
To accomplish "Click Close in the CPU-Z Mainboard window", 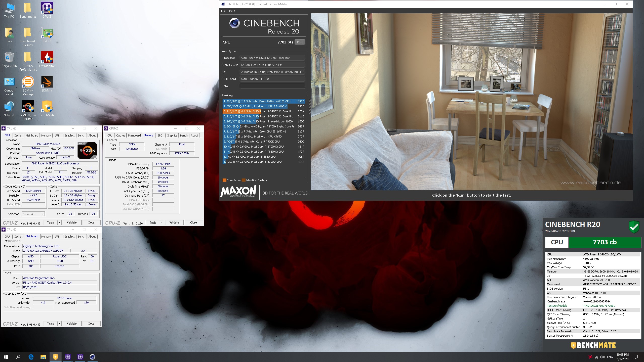I will coord(91,324).
